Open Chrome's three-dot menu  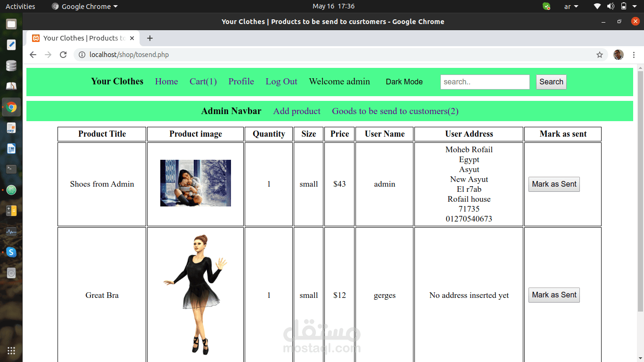click(x=635, y=55)
